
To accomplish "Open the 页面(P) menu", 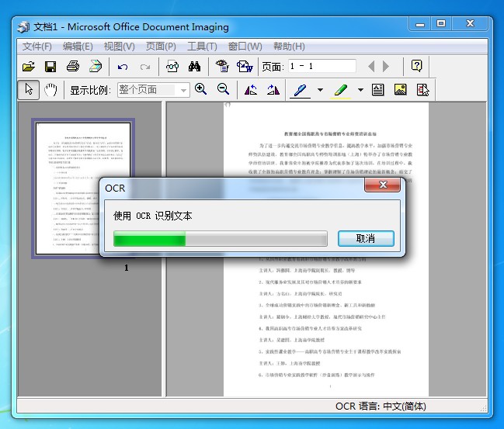I will coord(161,47).
